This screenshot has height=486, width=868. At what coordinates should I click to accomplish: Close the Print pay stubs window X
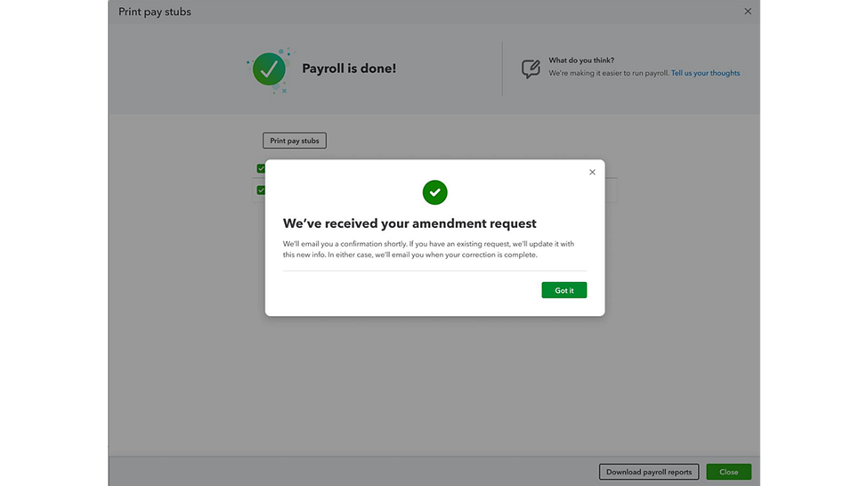coord(747,11)
